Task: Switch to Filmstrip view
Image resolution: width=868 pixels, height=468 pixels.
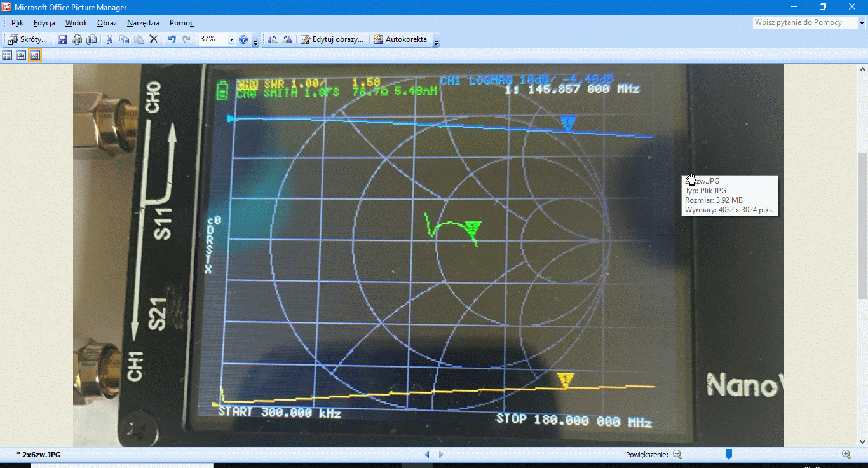Action: [21, 55]
